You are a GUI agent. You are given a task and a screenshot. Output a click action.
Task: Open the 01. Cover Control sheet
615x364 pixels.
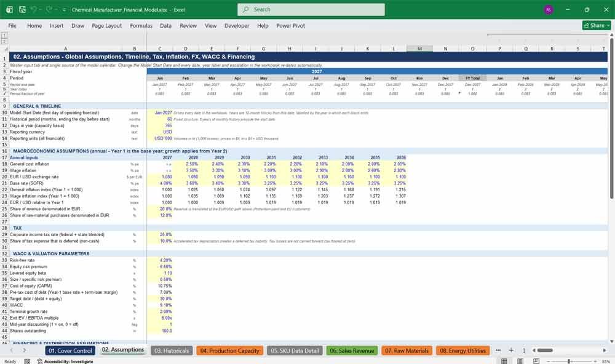70,350
